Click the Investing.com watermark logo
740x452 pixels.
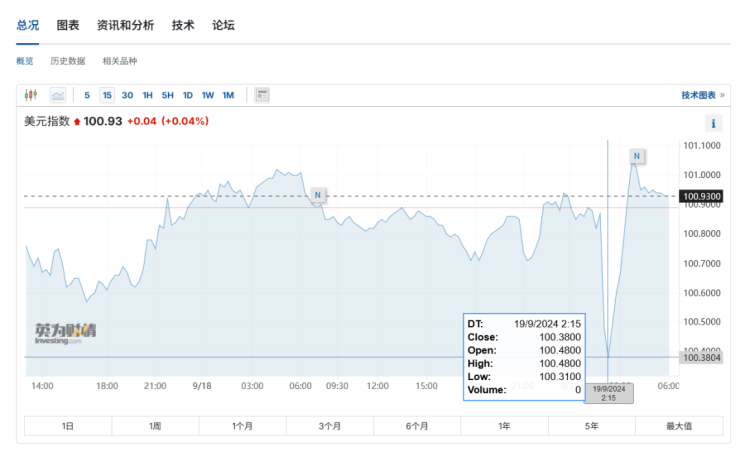click(x=65, y=333)
